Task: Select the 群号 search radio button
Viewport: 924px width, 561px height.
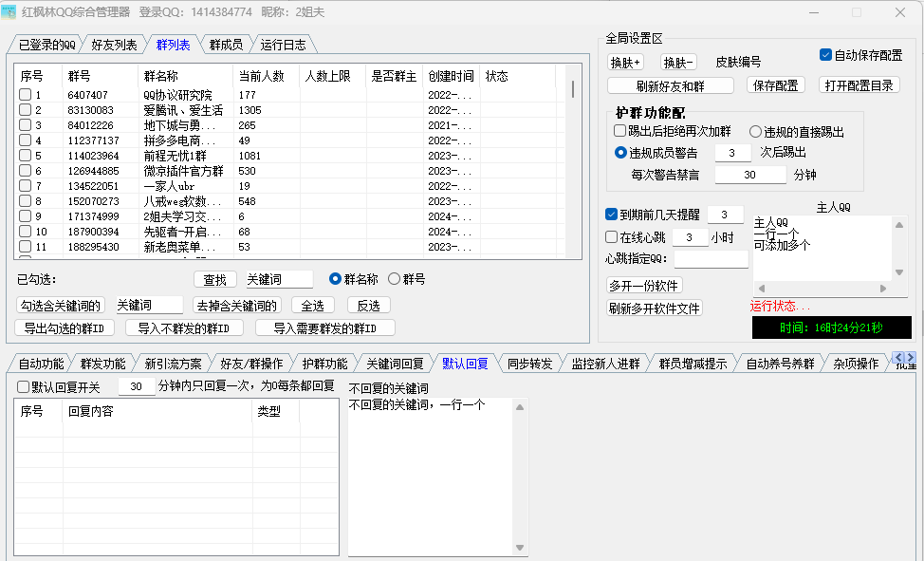Action: tap(394, 279)
